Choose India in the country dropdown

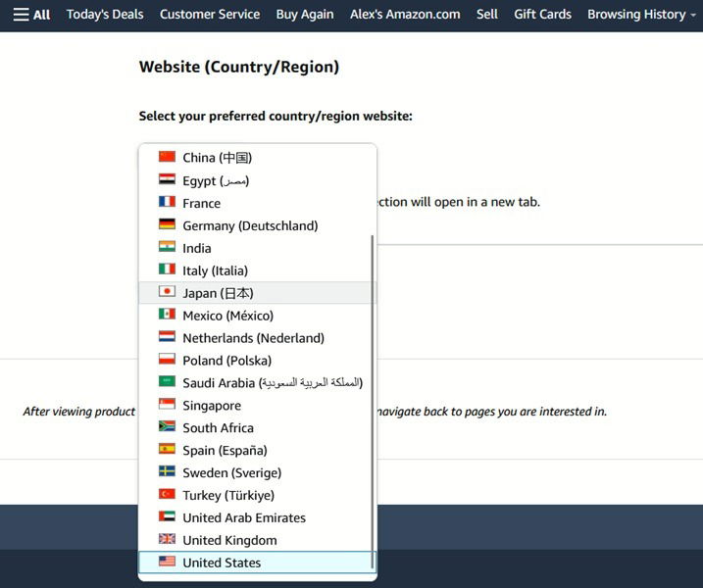coord(197,248)
